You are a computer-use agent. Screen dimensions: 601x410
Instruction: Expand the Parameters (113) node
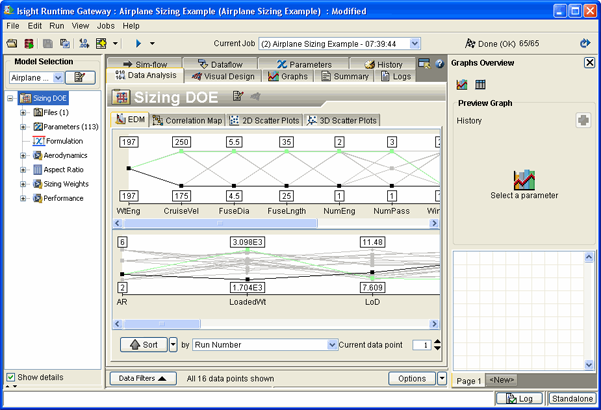[23, 127]
